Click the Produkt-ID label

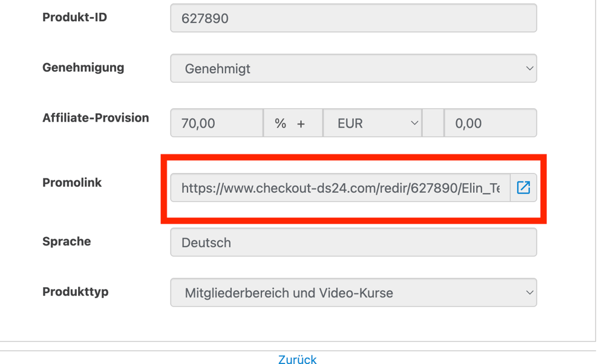[74, 18]
